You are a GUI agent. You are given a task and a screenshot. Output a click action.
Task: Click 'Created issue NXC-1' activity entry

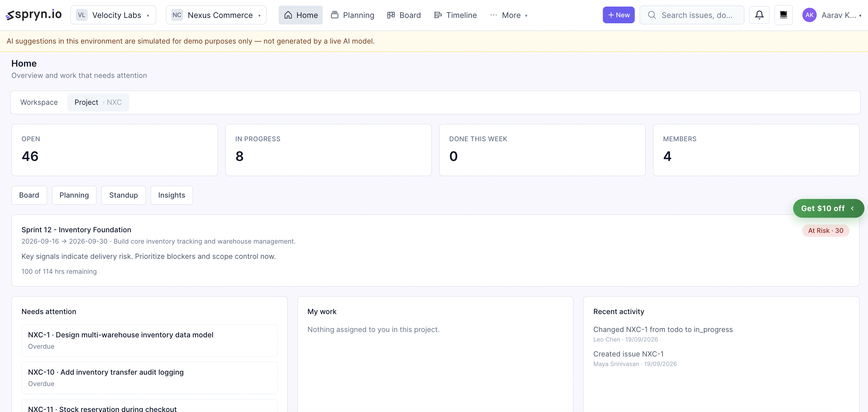point(628,354)
